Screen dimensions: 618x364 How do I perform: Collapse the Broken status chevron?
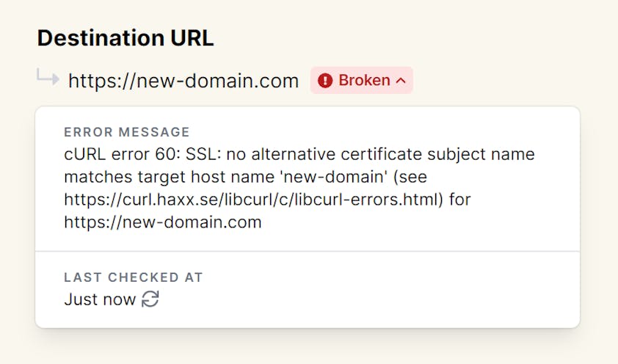tap(401, 81)
